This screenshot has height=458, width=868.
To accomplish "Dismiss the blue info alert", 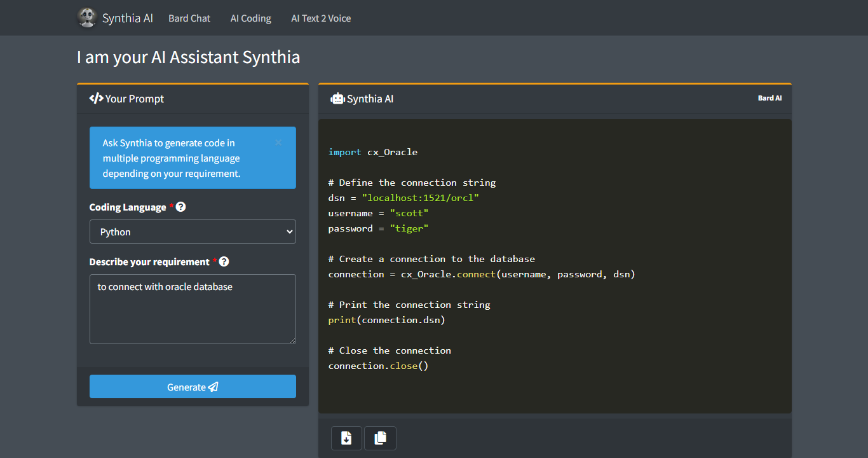I will (278, 142).
